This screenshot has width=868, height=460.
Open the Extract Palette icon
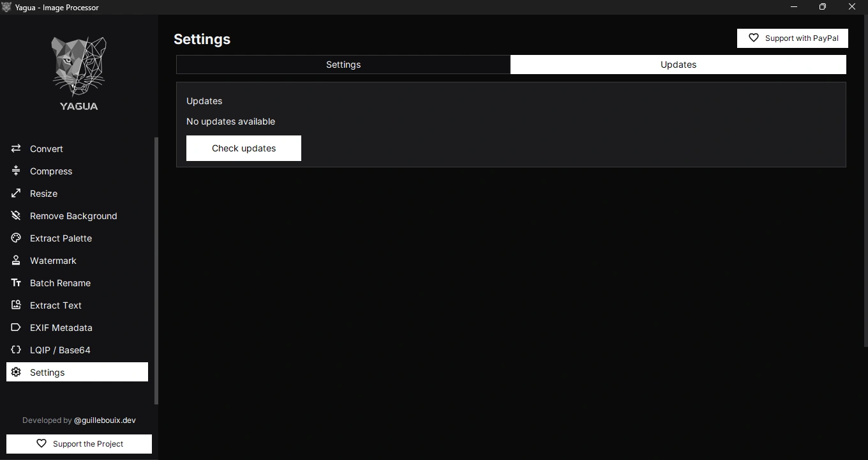(x=16, y=238)
